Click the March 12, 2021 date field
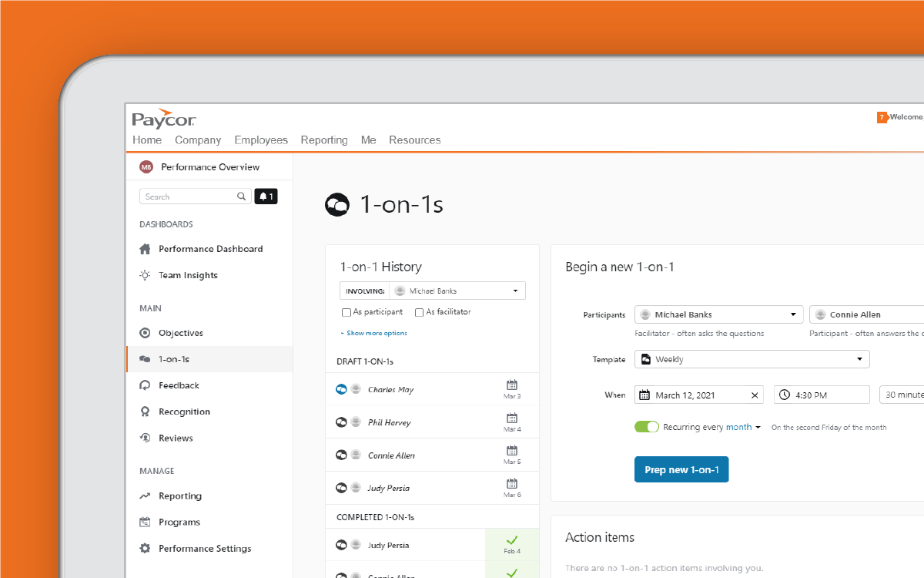 pos(699,395)
